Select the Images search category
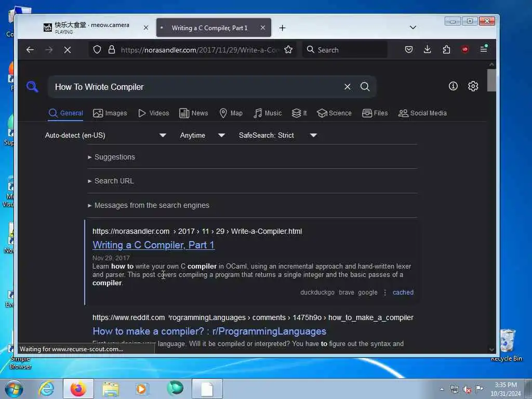The width and height of the screenshot is (532, 399). (110, 113)
